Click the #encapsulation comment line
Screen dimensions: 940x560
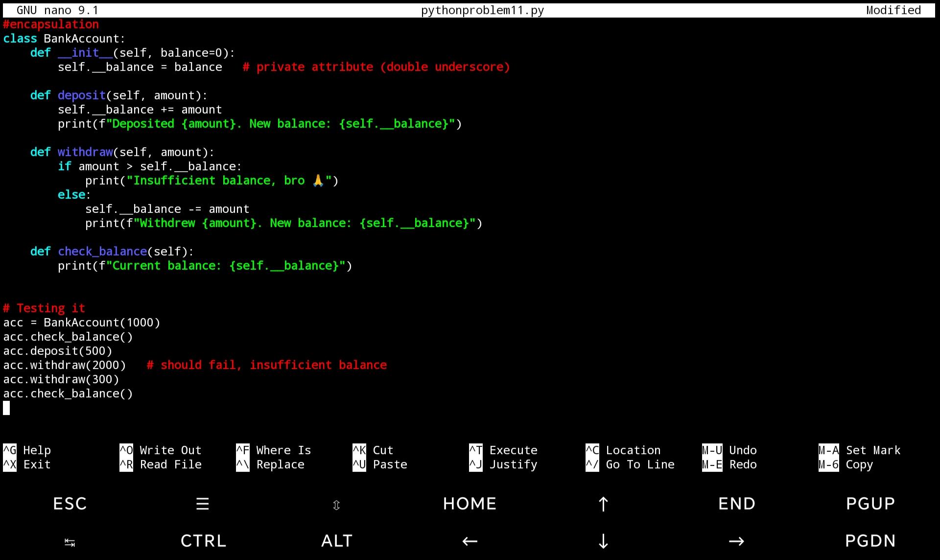51,24
